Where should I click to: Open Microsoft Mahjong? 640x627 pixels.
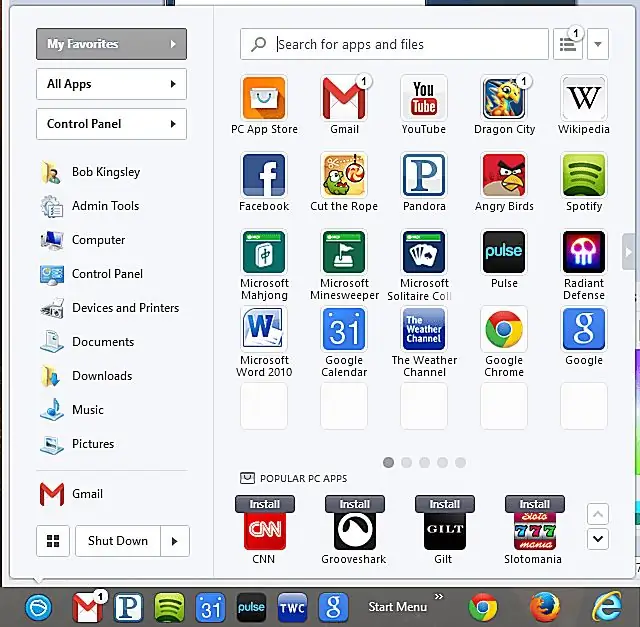(x=264, y=252)
